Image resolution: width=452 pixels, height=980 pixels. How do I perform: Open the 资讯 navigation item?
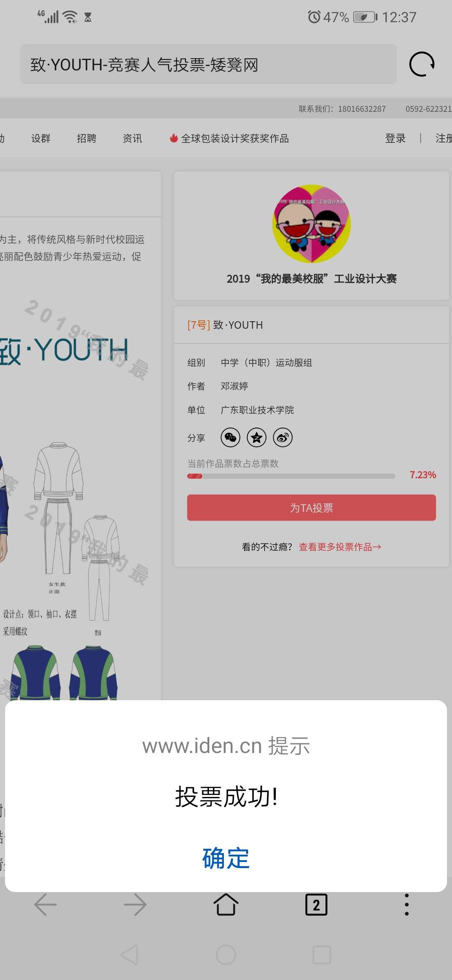132,138
